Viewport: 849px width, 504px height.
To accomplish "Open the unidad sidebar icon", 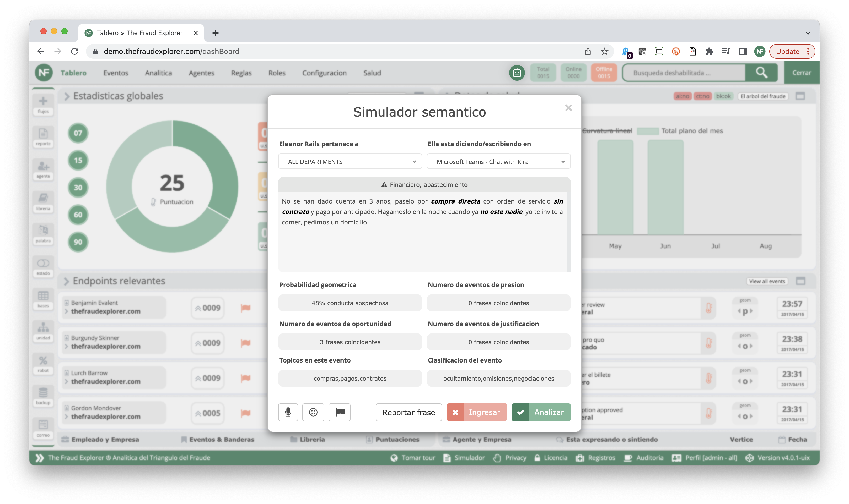I will (43, 331).
